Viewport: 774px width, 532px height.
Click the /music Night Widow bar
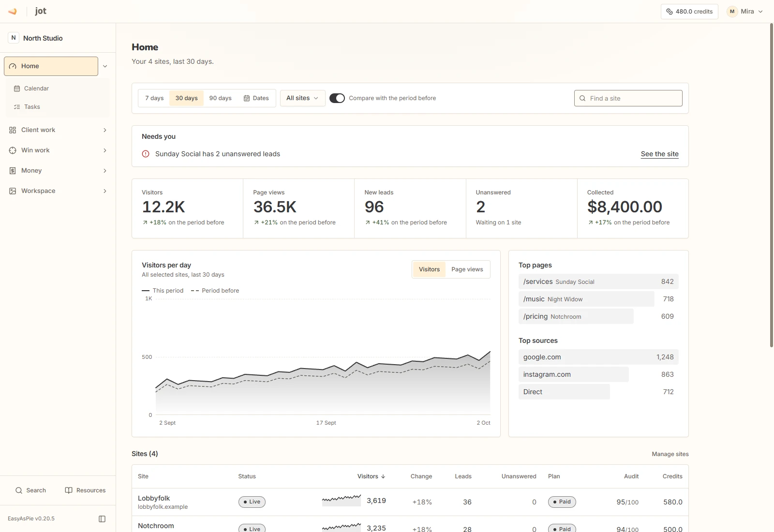[x=586, y=299]
